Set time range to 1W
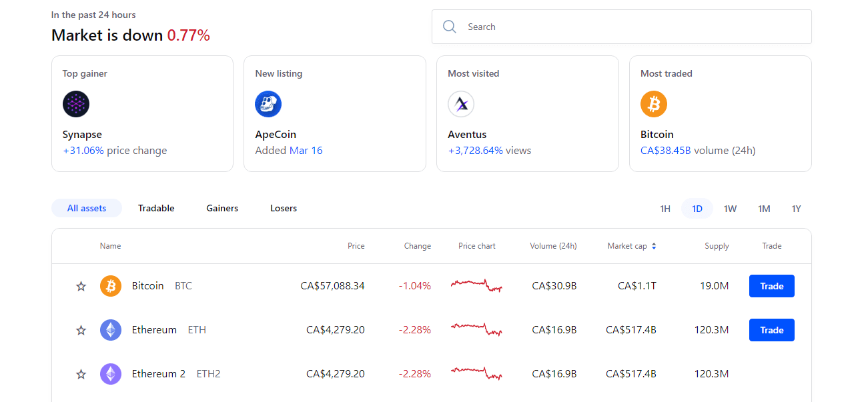This screenshot has height=402, width=868. tap(731, 209)
